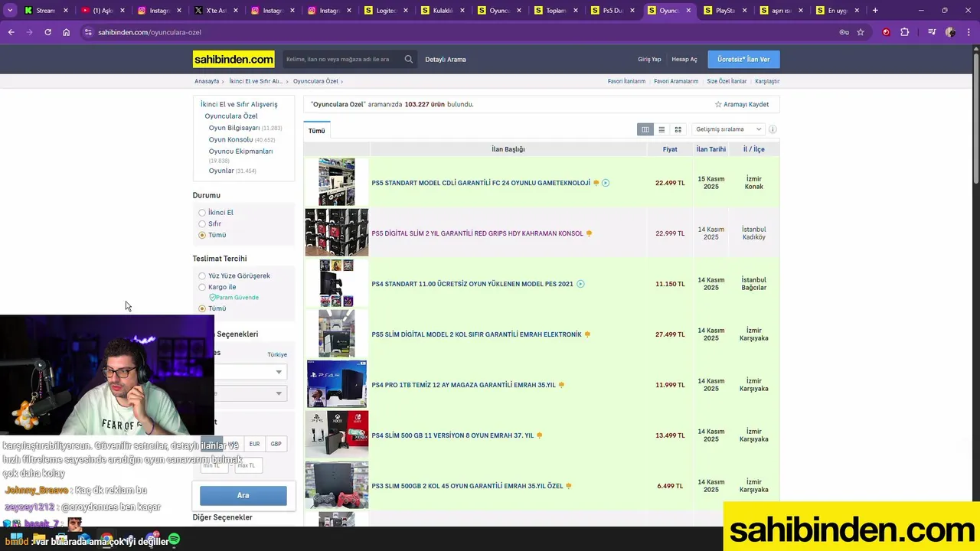980x551 pixels.
Task: Sort by Fiyat column header
Action: (670, 149)
